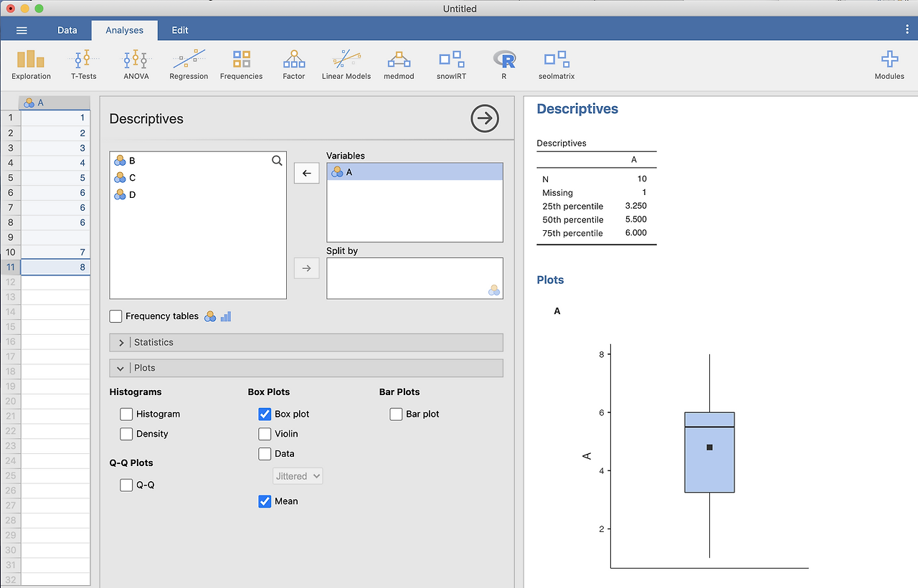
Task: Click the 25th percentile value 3.250
Action: point(635,206)
